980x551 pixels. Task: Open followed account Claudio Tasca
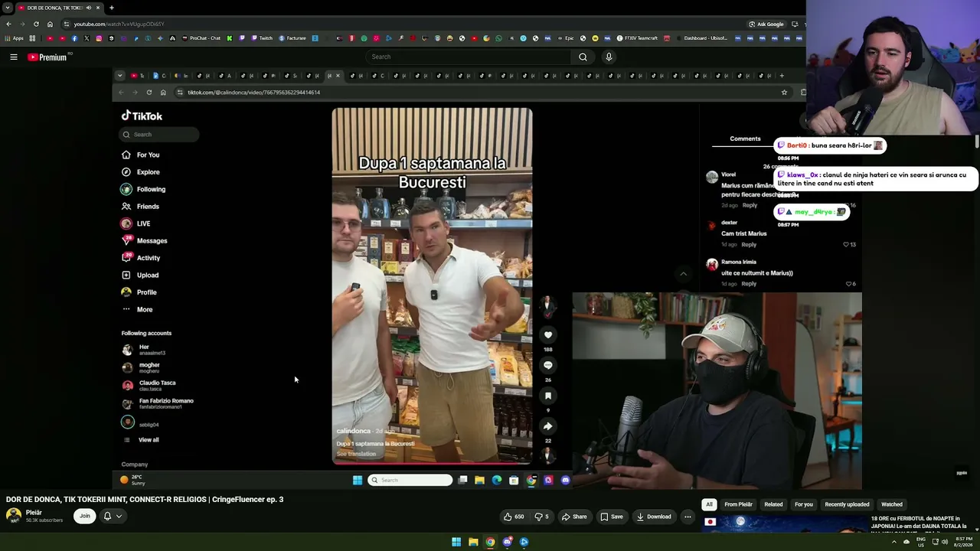[x=149, y=385]
